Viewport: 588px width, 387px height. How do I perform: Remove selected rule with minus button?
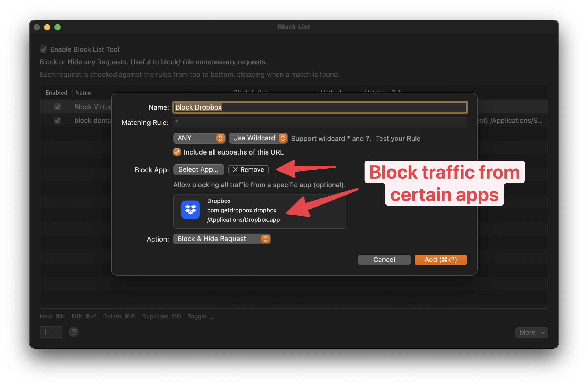tap(57, 332)
